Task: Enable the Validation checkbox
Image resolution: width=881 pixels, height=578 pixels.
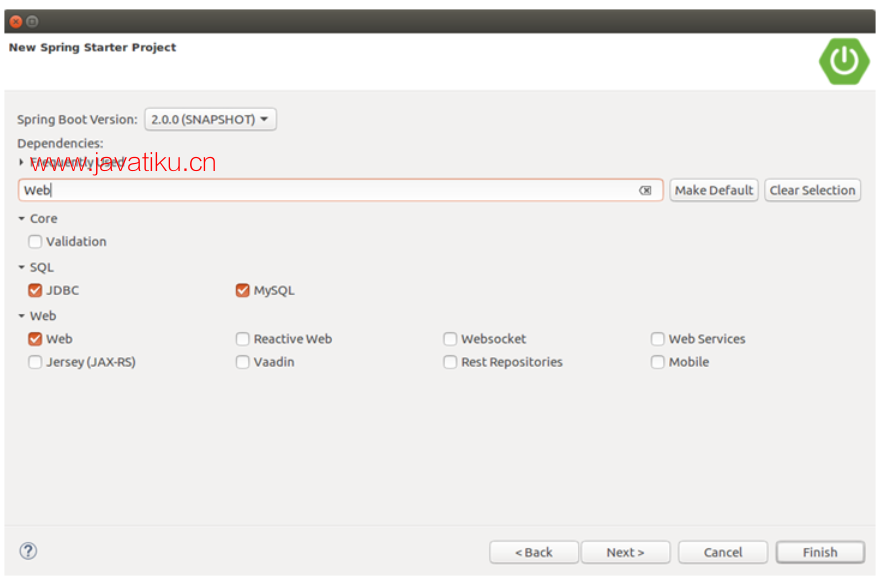Action: (x=35, y=242)
